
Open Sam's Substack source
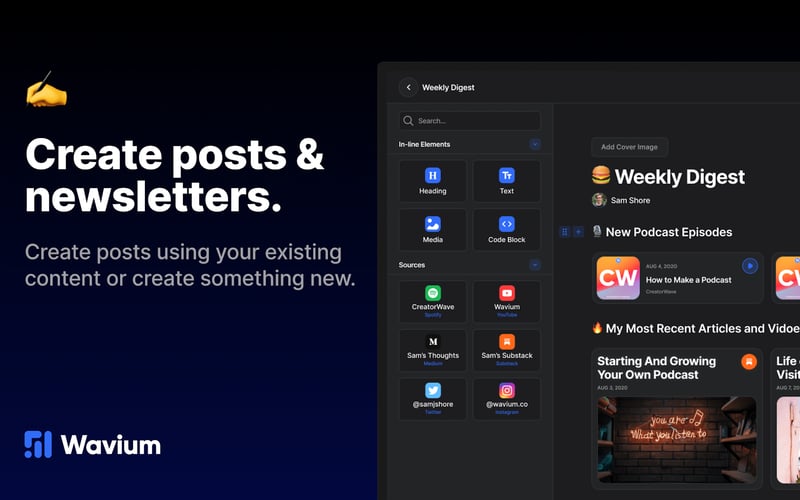(507, 350)
